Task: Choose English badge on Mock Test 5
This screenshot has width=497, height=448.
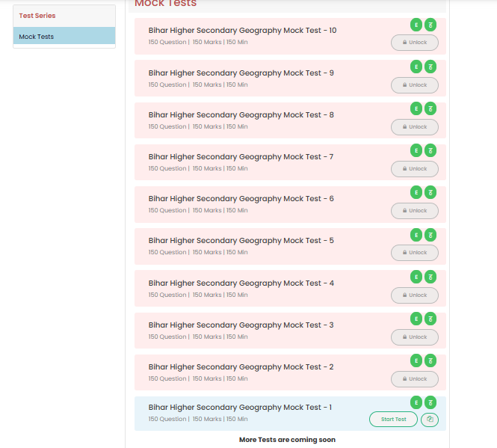Action: [416, 235]
